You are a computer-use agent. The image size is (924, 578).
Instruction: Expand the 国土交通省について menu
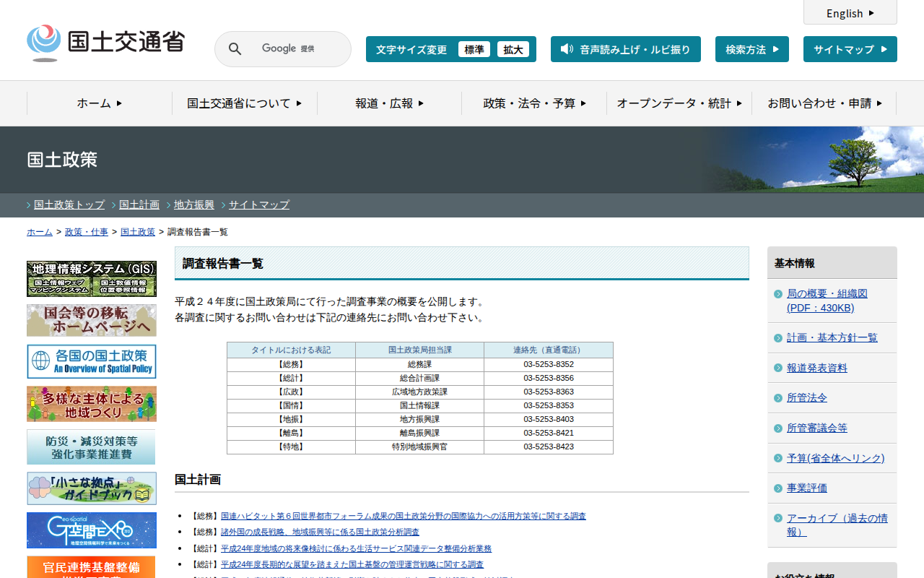244,103
